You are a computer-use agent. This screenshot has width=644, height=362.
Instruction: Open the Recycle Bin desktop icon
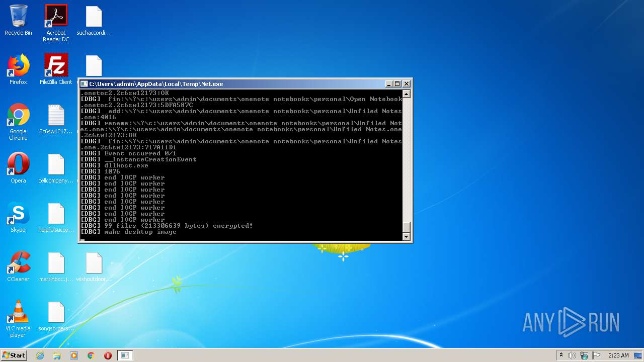(18, 21)
